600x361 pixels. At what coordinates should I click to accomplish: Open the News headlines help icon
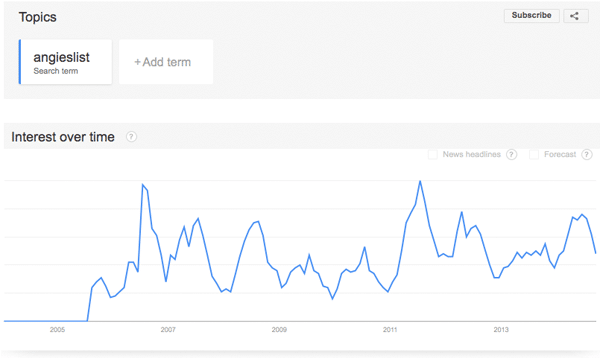511,154
